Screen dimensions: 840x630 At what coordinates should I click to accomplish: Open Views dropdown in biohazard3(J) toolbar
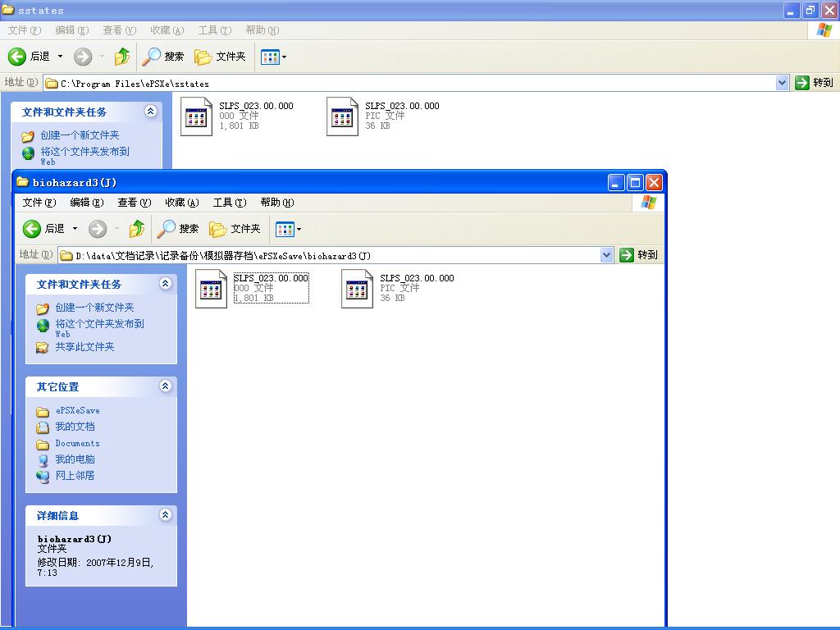289,229
